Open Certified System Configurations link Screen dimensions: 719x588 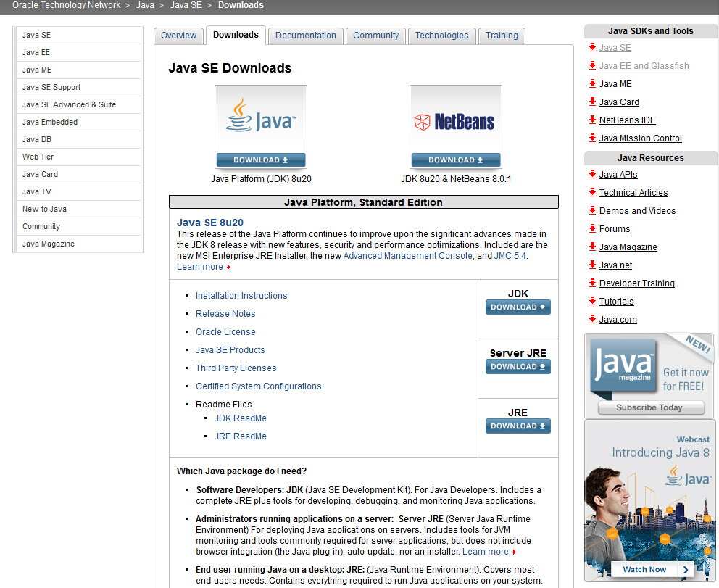(x=258, y=386)
